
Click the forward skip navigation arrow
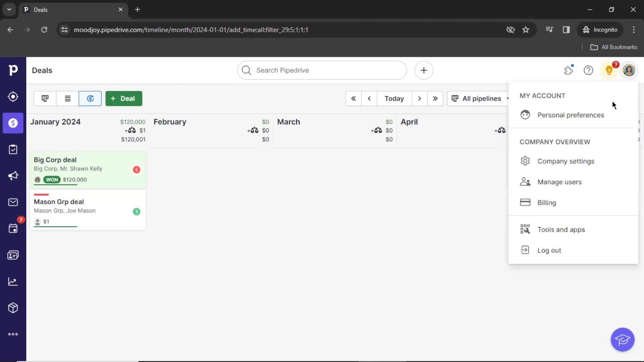tap(435, 98)
